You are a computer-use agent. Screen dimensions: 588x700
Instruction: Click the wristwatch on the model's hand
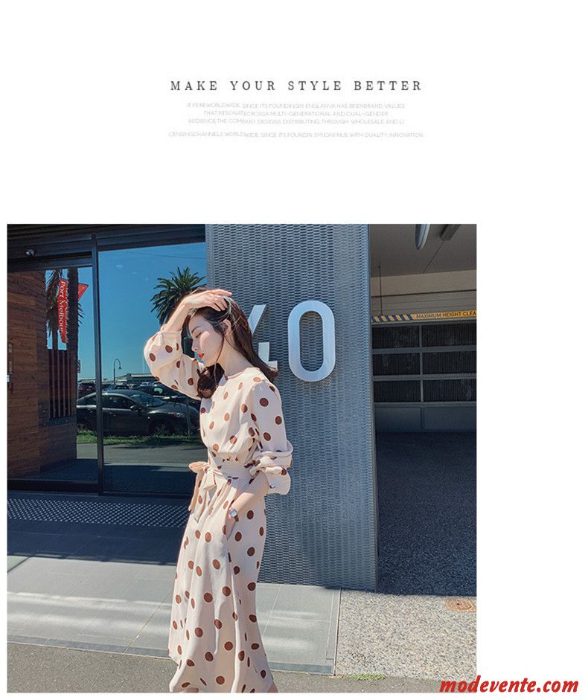(x=234, y=512)
